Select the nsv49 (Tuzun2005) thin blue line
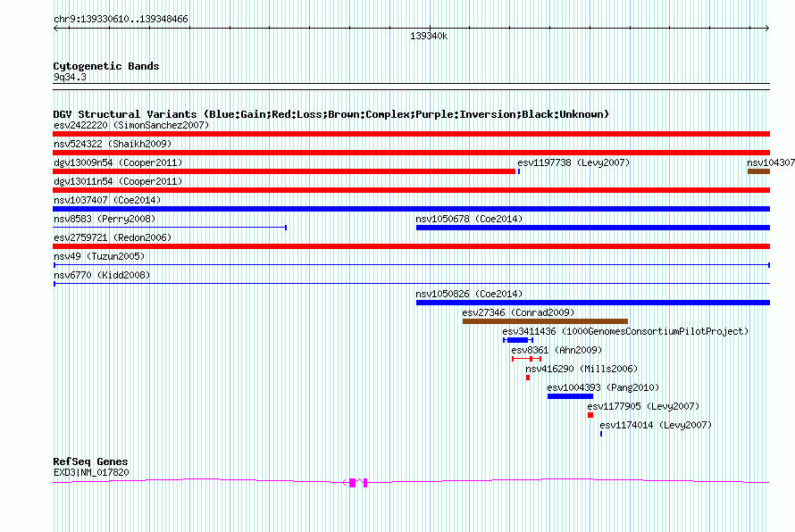The image size is (795, 532). (x=411, y=265)
